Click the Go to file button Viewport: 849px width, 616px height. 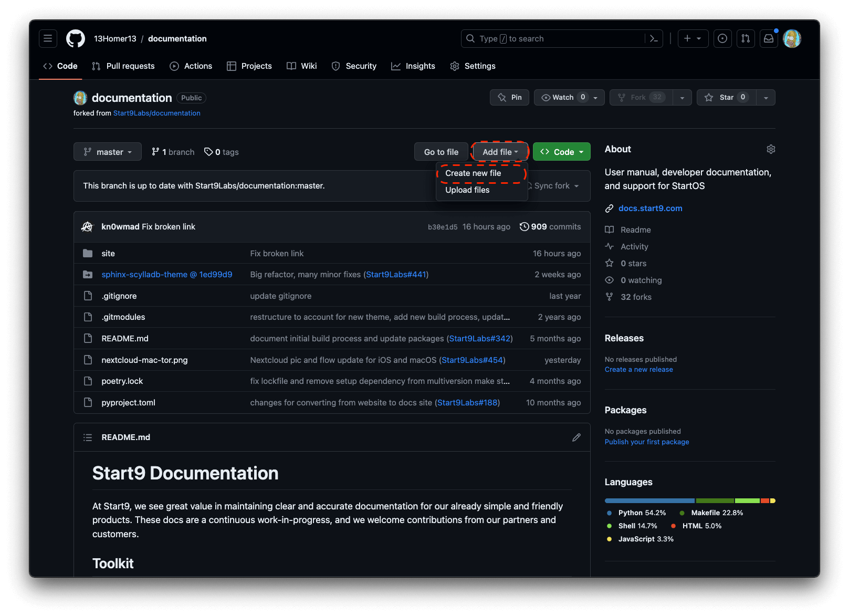(441, 152)
